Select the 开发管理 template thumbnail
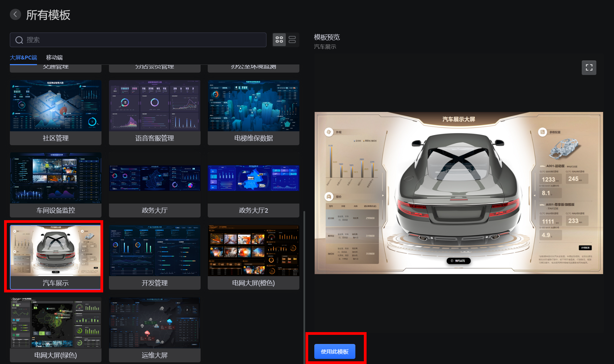The width and height of the screenshot is (614, 364). (x=155, y=251)
